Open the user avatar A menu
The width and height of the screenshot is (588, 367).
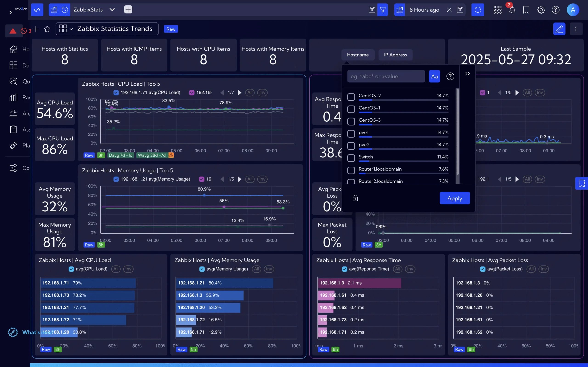[x=573, y=10]
